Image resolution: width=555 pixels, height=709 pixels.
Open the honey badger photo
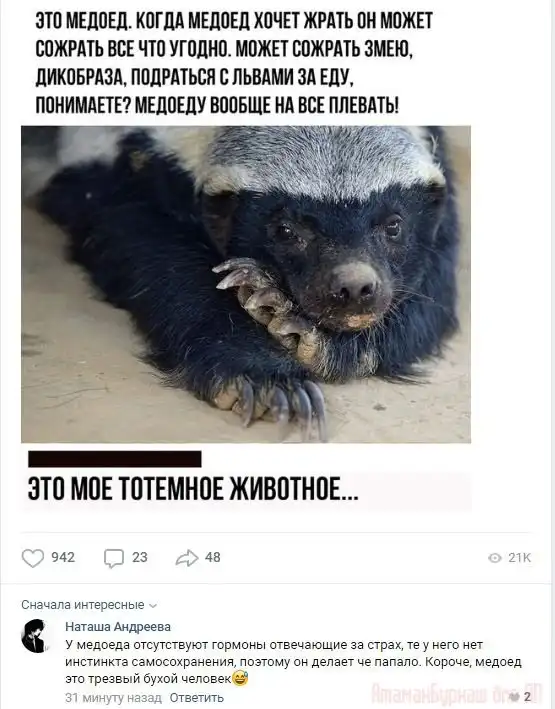[246, 284]
